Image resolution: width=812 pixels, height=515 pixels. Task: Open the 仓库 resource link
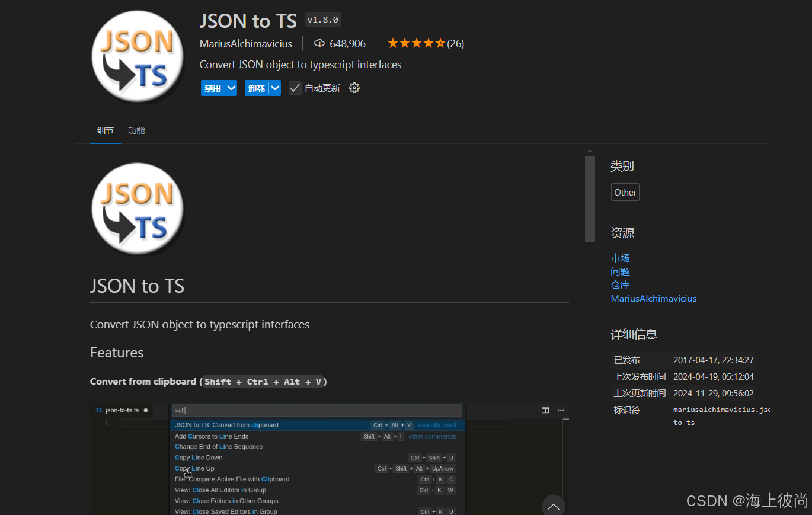click(x=621, y=285)
